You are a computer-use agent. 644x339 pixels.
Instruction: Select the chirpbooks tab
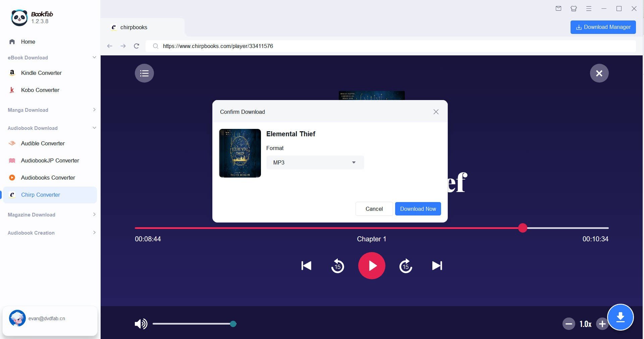[x=143, y=27]
